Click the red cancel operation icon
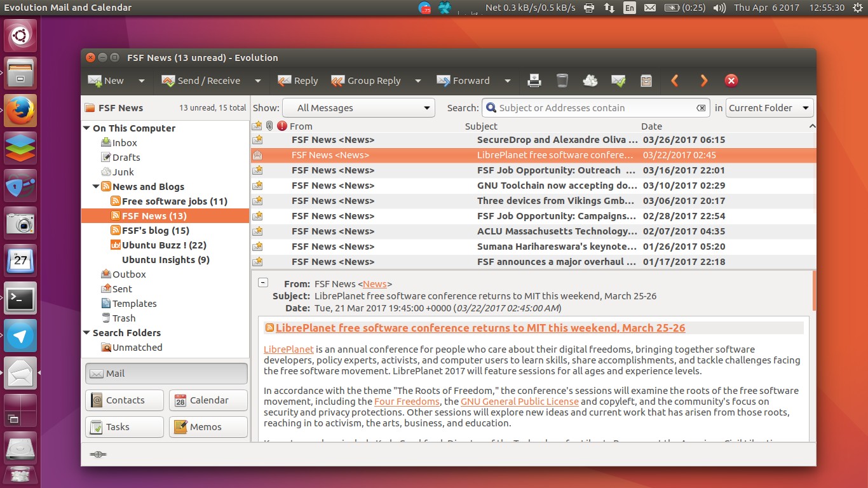 coord(731,81)
